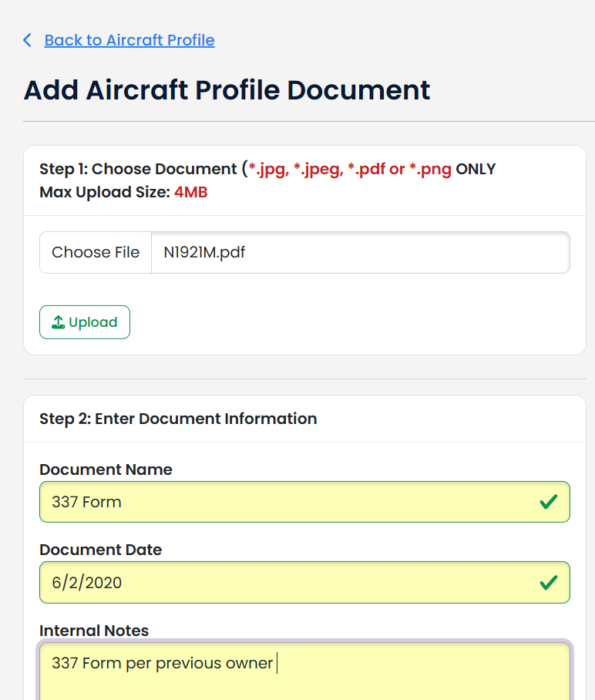The image size is (595, 700).
Task: Click the Step 2: Enter Document Information header
Action: 178,419
